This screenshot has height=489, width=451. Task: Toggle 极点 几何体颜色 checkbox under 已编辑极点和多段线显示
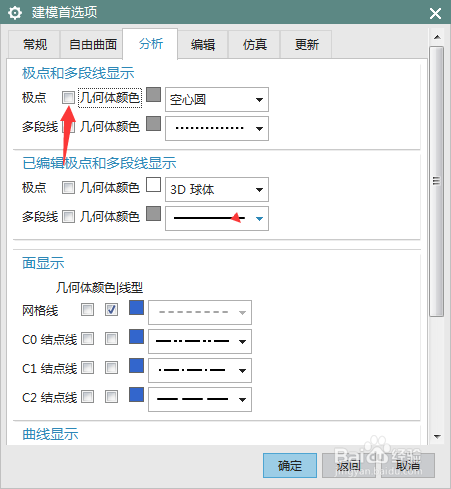pos(68,188)
